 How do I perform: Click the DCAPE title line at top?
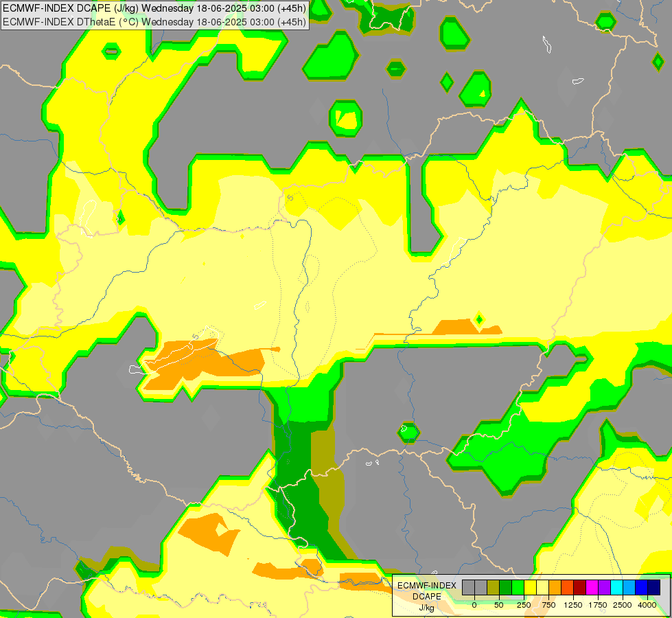(x=154, y=8)
